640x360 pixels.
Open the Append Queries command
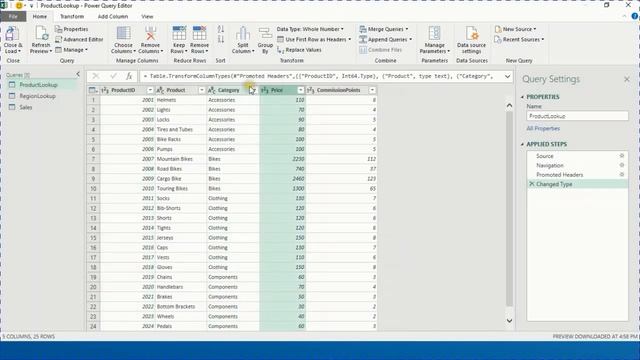coord(386,40)
